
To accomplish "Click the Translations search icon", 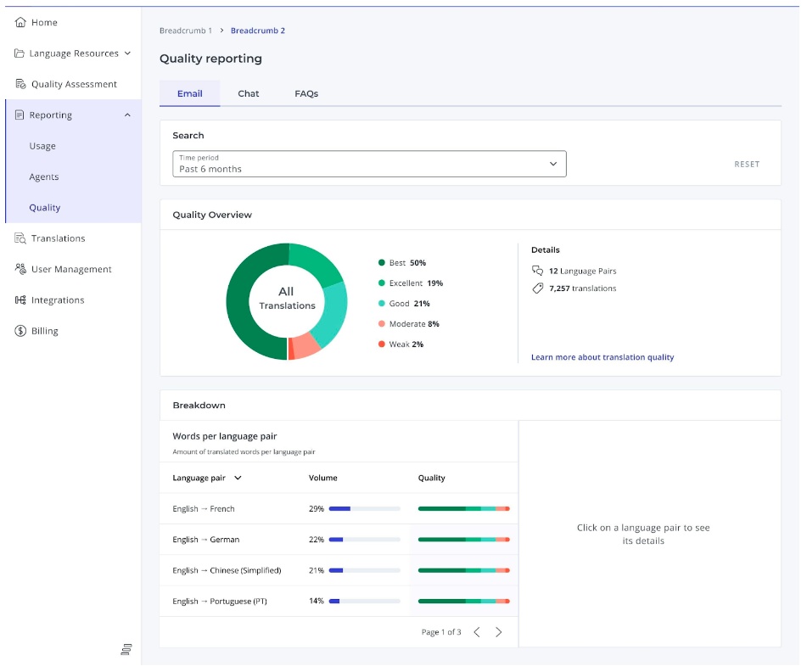I will coord(20,238).
